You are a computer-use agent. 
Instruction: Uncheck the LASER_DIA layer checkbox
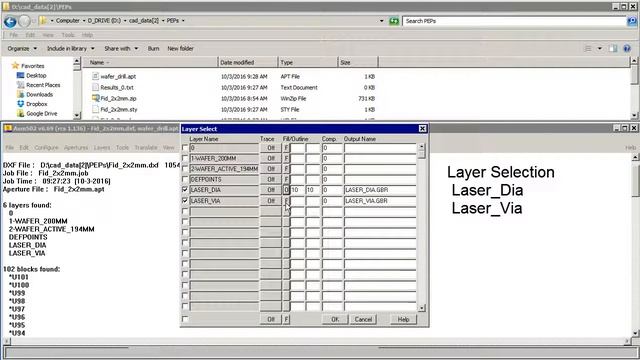click(185, 190)
